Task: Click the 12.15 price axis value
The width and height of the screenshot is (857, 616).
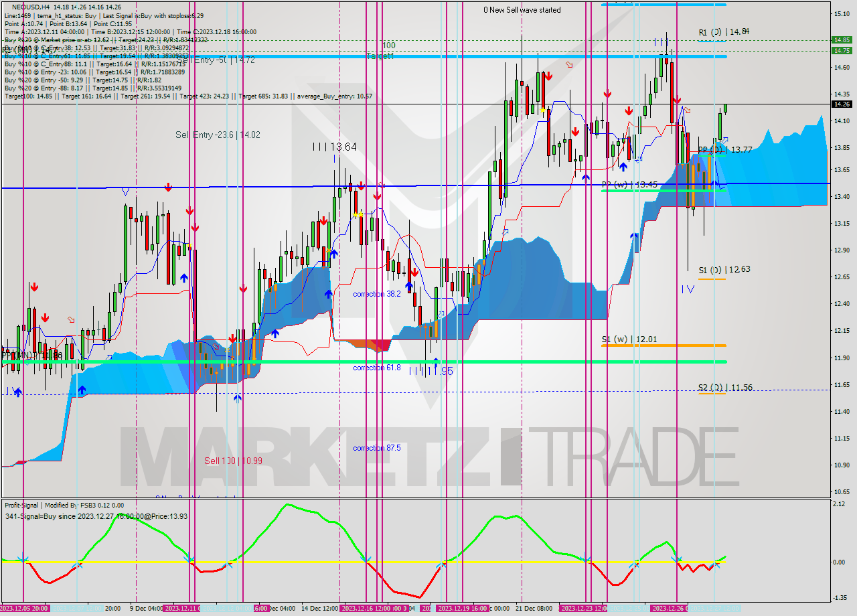Action: click(841, 331)
